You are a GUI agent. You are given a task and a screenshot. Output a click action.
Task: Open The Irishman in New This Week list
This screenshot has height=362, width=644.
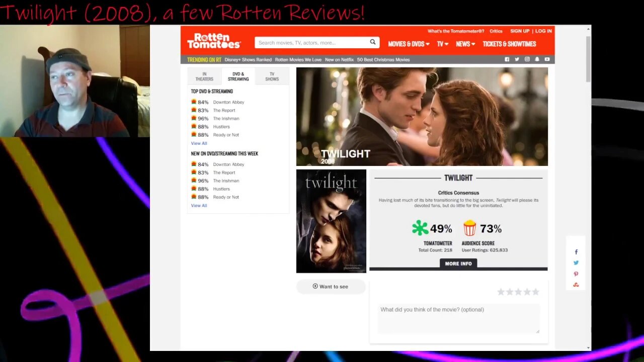(226, 181)
